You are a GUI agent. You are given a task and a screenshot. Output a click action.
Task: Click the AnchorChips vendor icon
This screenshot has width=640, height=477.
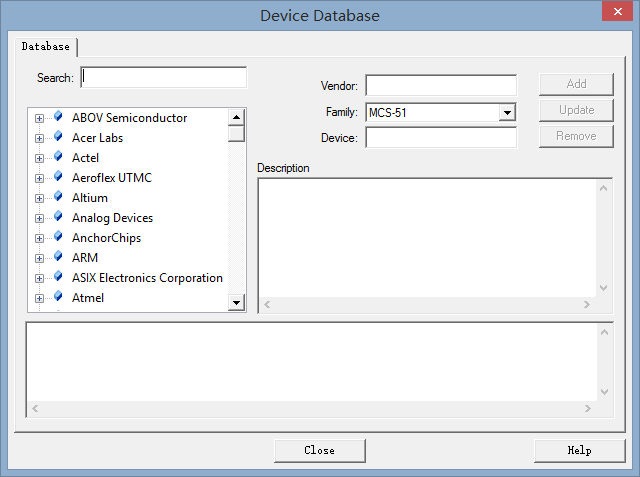pyautogui.click(x=58, y=237)
